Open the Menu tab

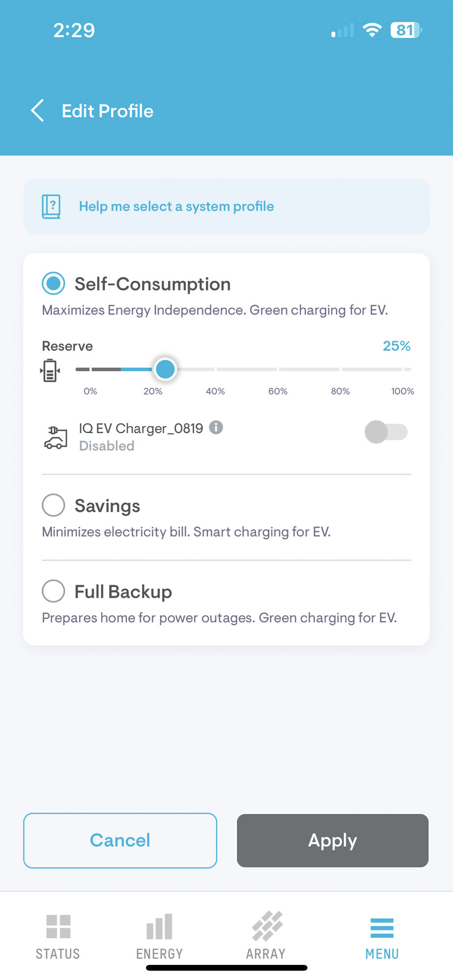382,936
